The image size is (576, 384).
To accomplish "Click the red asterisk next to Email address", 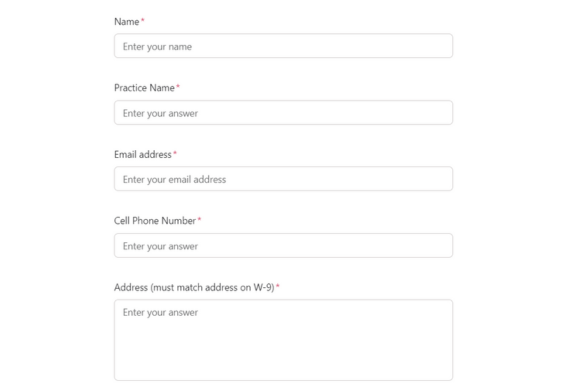I will coord(175,153).
